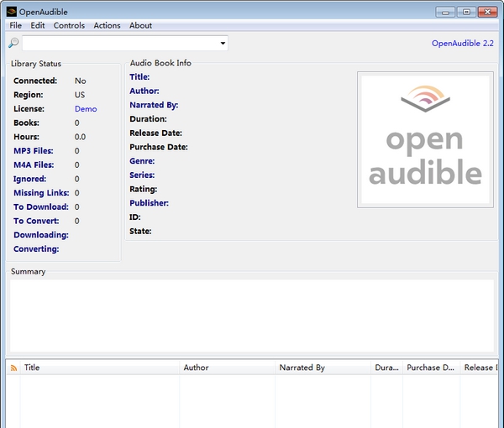
Task: Click the Author label in Audio Book Info
Action: coord(144,91)
